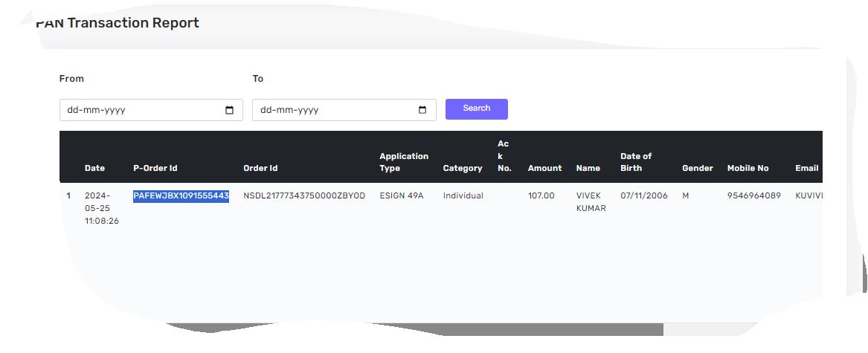The image size is (868, 353).
Task: Click the Application Type column header
Action: 404,162
